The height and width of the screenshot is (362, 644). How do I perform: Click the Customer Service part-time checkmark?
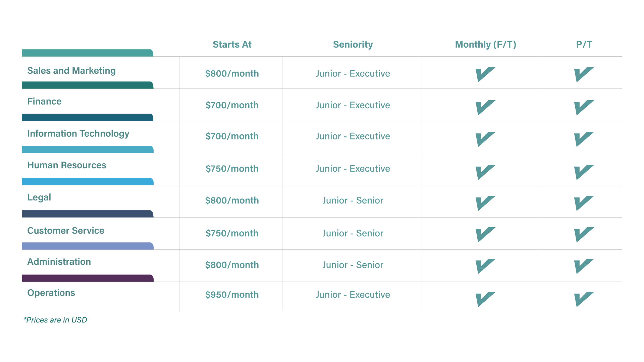click(584, 234)
